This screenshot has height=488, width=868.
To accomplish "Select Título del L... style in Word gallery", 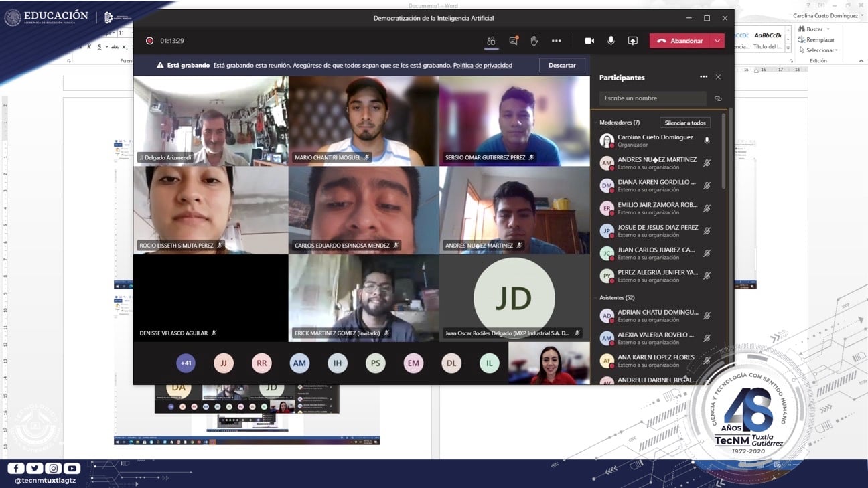I will tap(768, 41).
